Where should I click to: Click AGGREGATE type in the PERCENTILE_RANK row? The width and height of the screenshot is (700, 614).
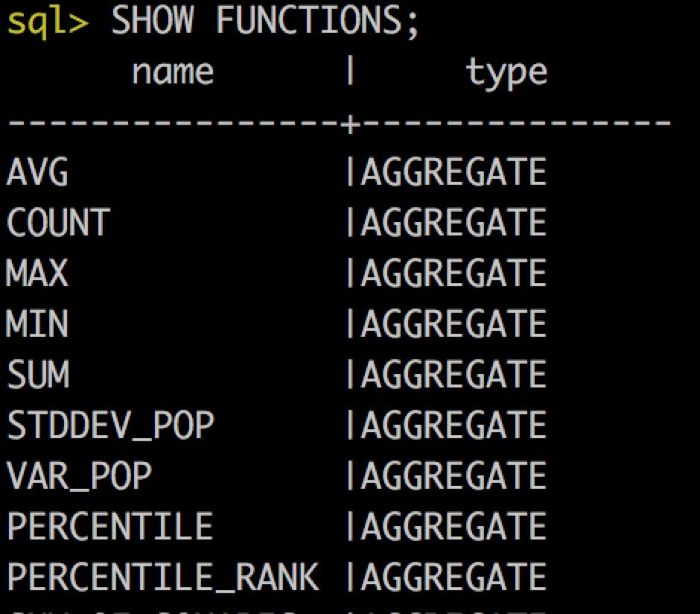tap(454, 577)
